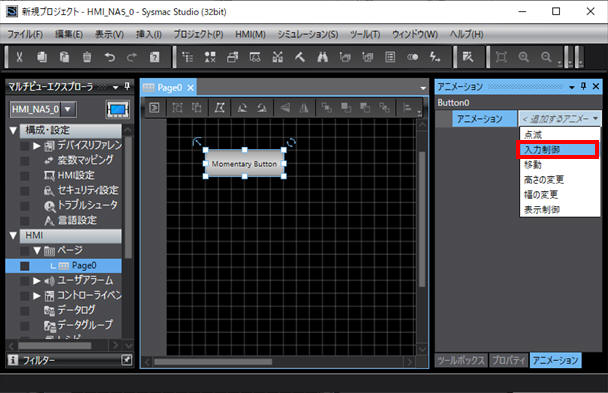
Task: Toggle the checkbox beside HMI設定
Action: click(x=24, y=176)
